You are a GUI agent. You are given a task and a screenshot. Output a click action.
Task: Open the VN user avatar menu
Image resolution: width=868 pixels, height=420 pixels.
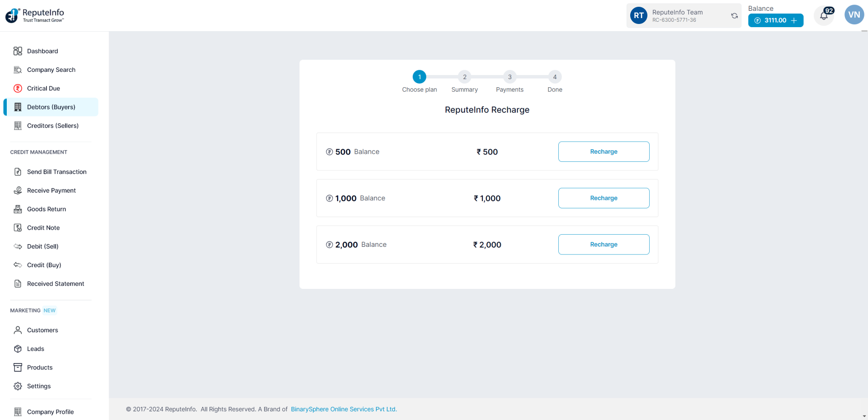(854, 15)
